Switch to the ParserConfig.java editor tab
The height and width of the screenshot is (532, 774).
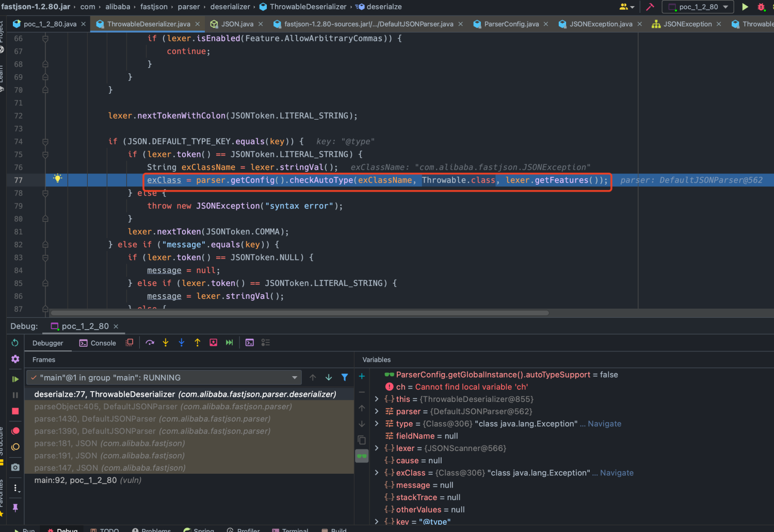coord(511,24)
